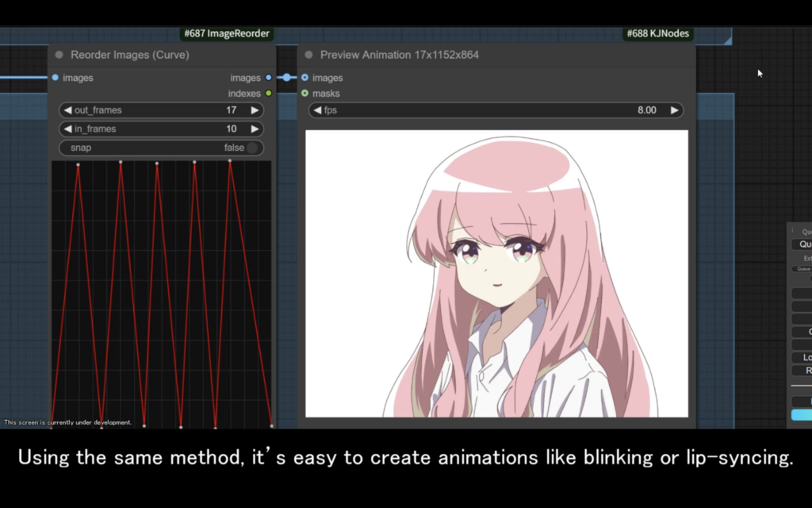Select the first peak point on the curve

[79, 165]
